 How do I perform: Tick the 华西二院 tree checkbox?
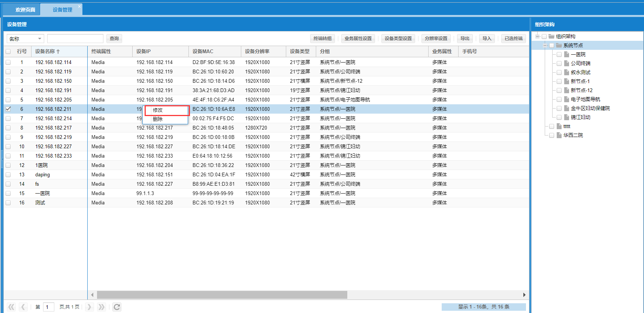click(551, 135)
